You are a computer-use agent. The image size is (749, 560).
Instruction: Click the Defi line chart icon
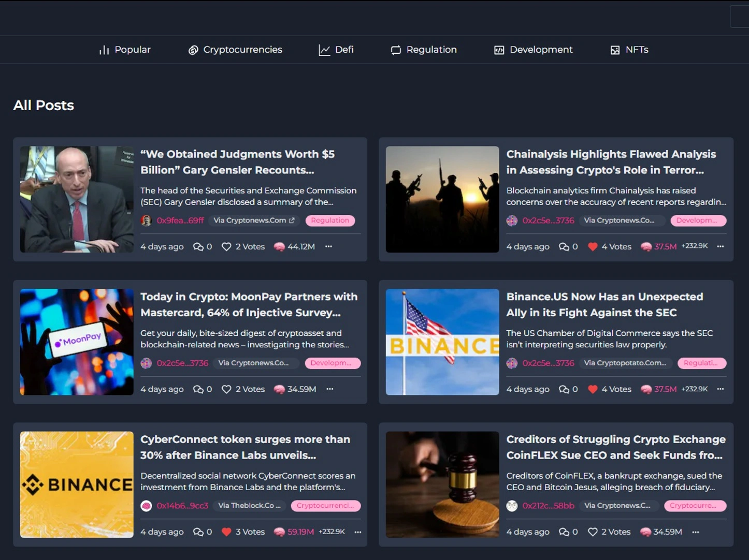coord(324,50)
